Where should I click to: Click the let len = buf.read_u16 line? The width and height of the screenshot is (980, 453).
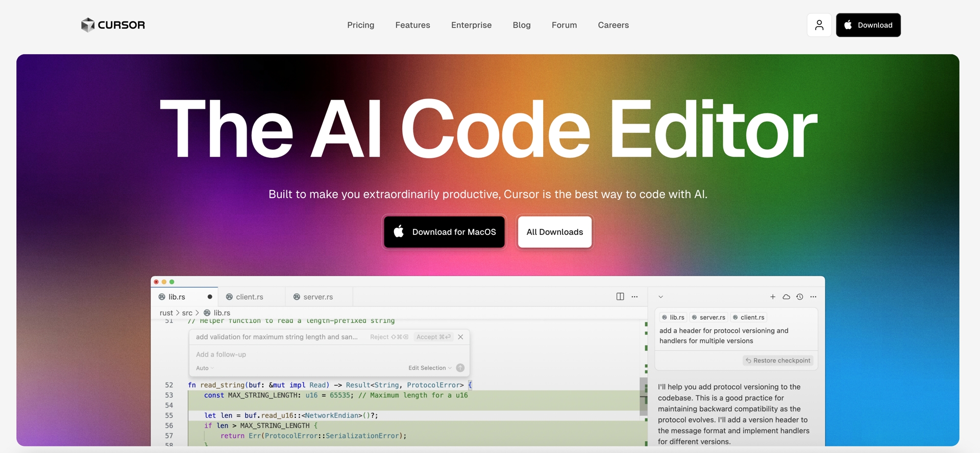tap(291, 416)
